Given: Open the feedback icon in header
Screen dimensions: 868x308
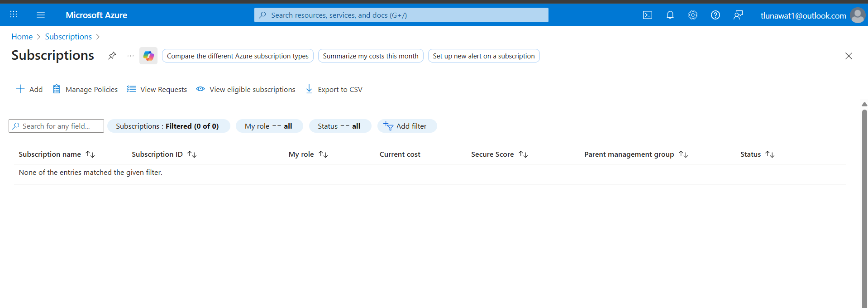Looking at the screenshot, I should [x=738, y=15].
